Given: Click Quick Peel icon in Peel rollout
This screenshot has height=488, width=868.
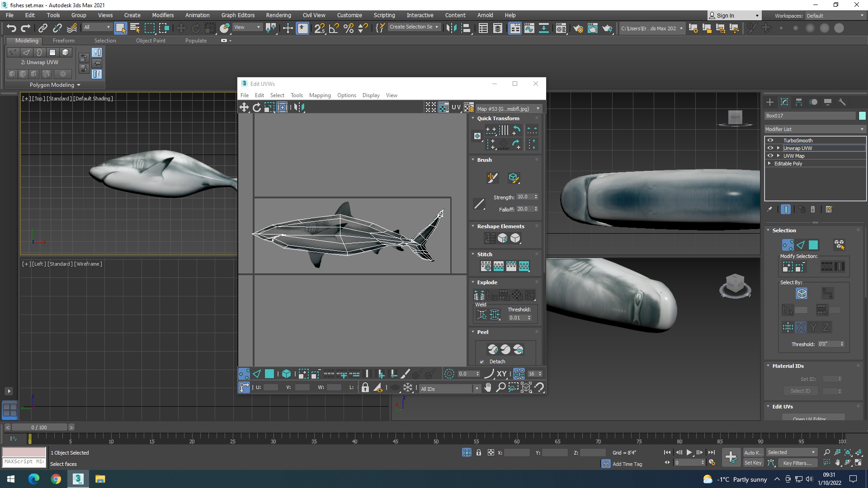Looking at the screenshot, I should [x=493, y=349].
